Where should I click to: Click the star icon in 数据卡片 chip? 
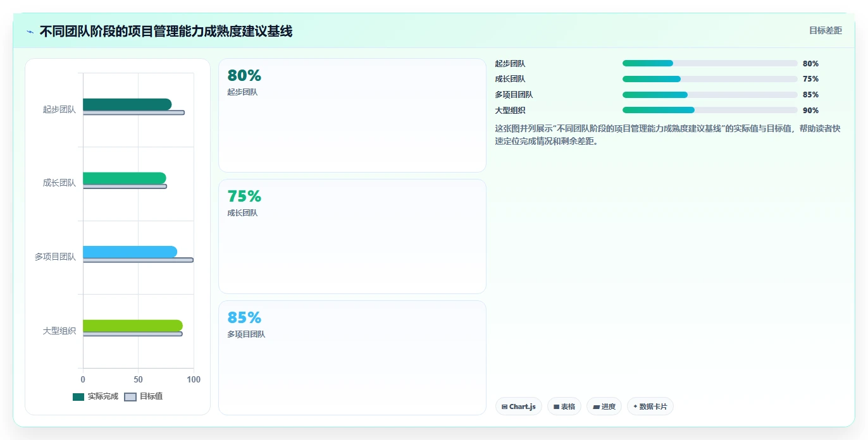tap(635, 406)
